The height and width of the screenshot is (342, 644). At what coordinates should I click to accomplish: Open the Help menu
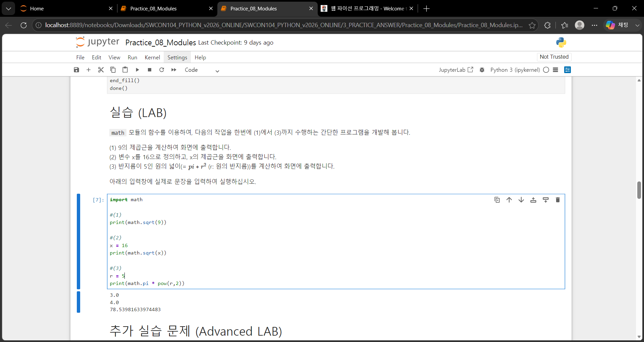(x=200, y=57)
